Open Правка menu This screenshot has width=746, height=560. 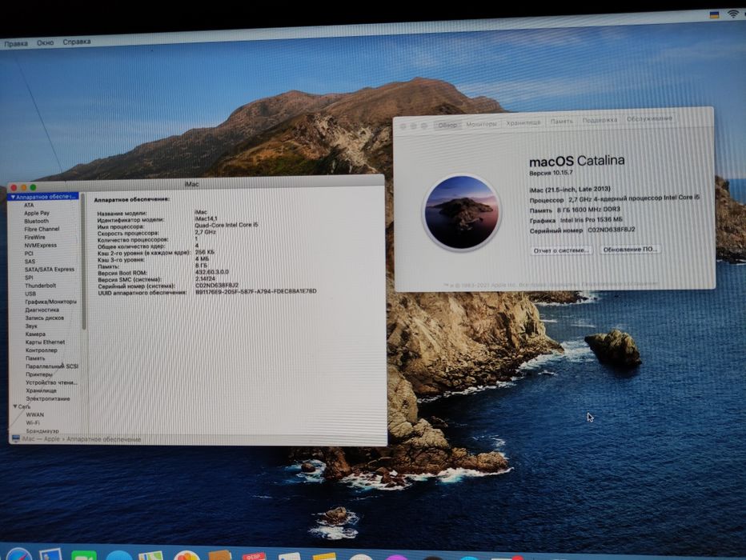pyautogui.click(x=16, y=43)
